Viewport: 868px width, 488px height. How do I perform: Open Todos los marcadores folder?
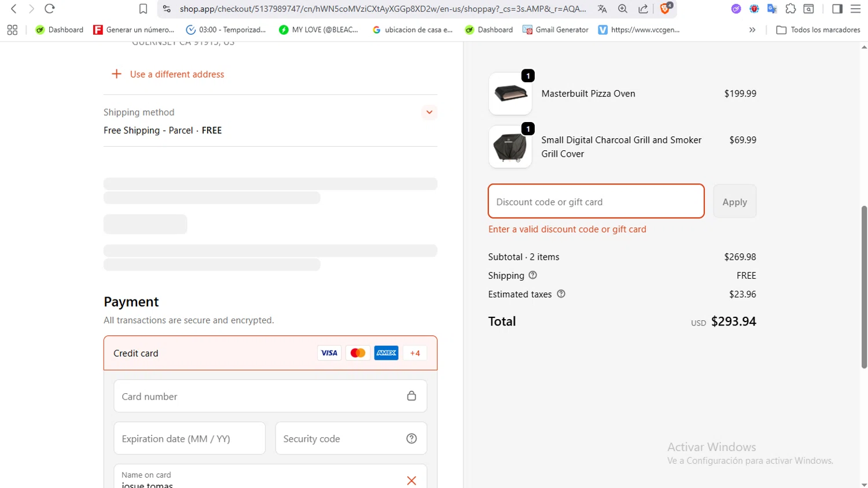pyautogui.click(x=818, y=30)
